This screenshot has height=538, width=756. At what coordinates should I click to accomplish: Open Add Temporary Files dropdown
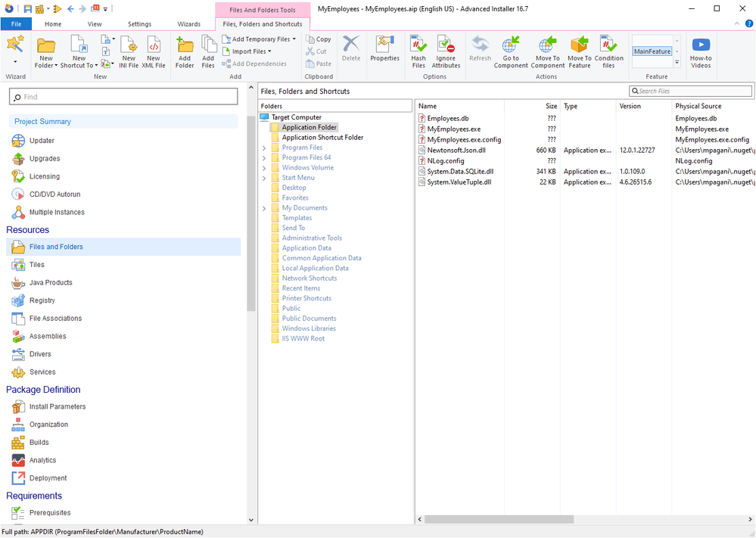pyautogui.click(x=294, y=39)
